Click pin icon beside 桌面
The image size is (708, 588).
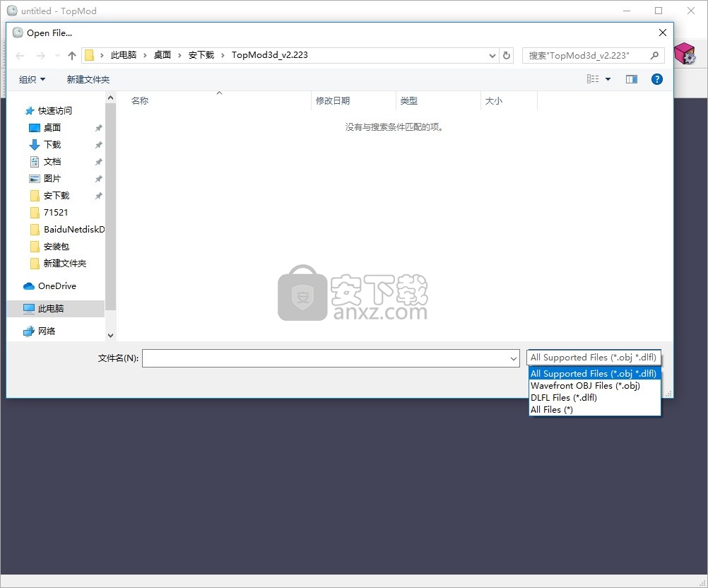tap(98, 128)
